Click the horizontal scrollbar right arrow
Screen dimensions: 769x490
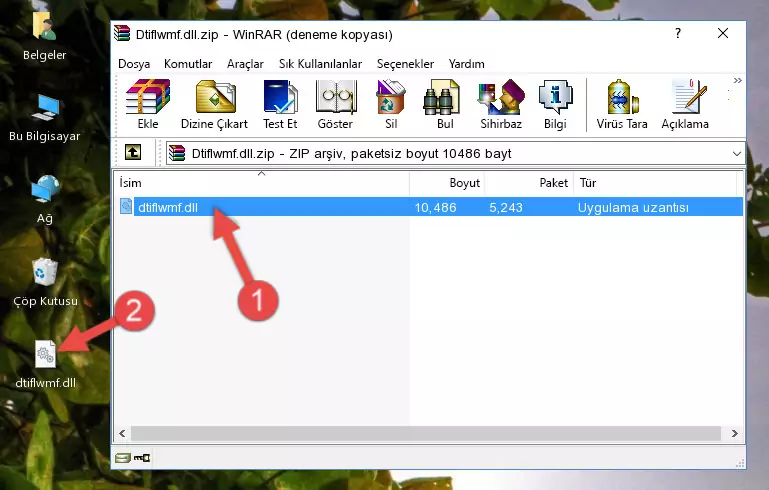coord(735,434)
